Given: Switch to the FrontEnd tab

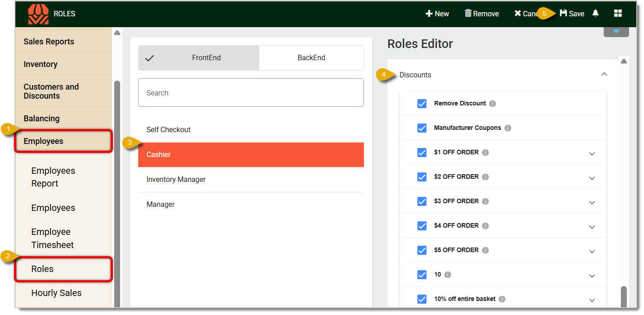Looking at the screenshot, I should [x=199, y=58].
